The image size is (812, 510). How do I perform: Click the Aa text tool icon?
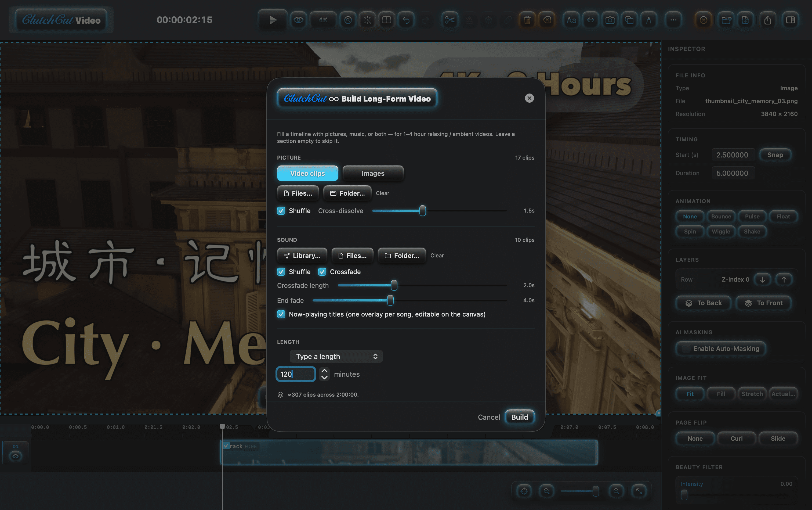(571, 20)
